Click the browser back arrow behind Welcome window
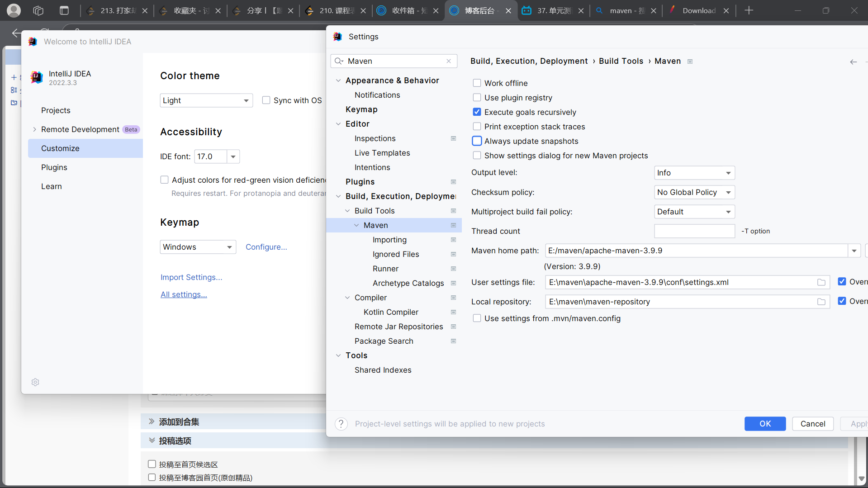868x488 pixels. click(16, 33)
